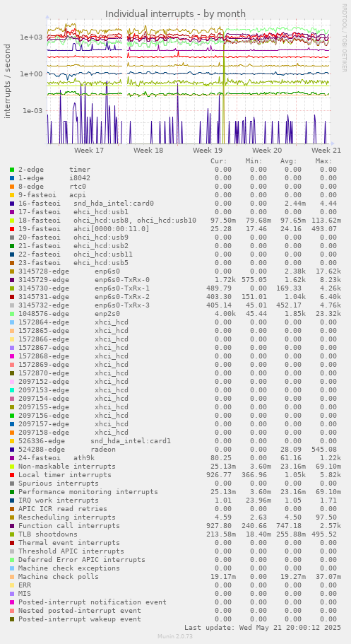Viewport: 351px width, 644px height.
Task: Click the purple swatch next to ath9k
Action: (12, 458)
